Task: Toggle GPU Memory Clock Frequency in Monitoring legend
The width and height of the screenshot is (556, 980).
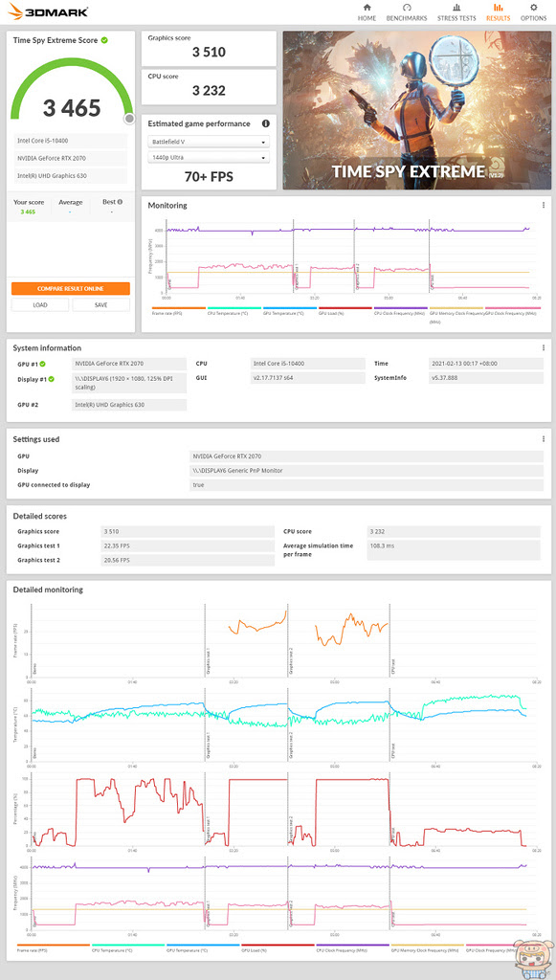Action: (456, 314)
